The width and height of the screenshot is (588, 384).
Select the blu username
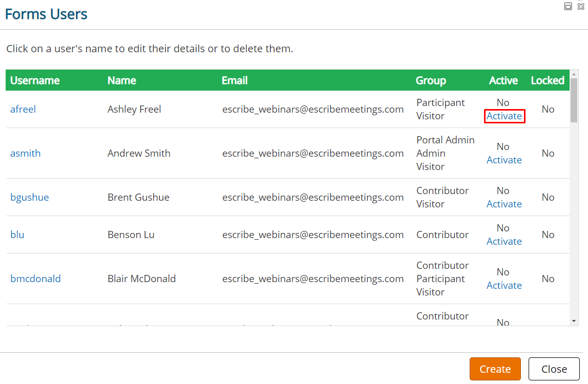point(17,234)
